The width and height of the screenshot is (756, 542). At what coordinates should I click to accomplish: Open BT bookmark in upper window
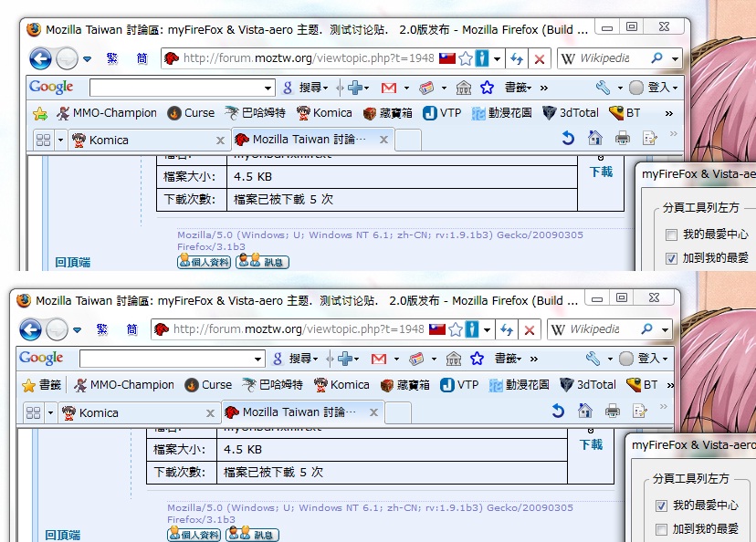tap(625, 113)
